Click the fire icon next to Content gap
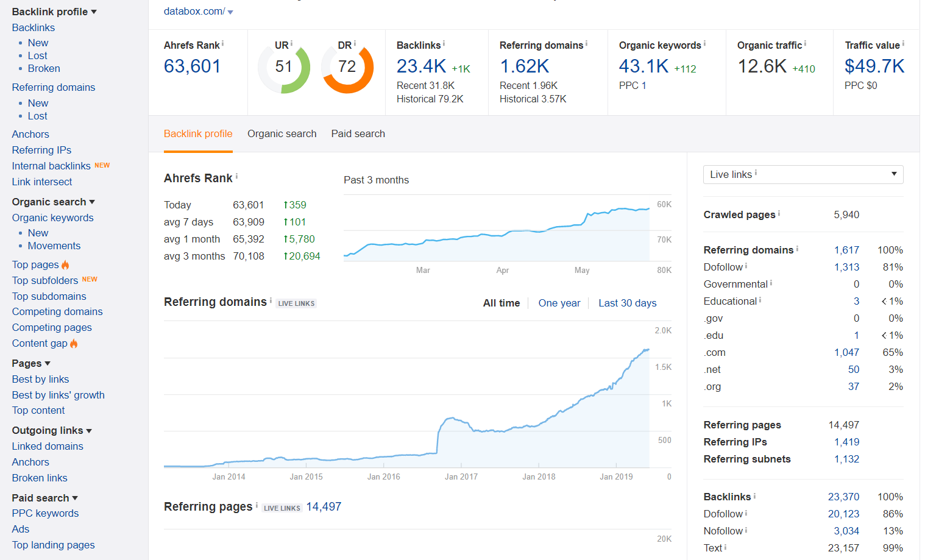 74,344
